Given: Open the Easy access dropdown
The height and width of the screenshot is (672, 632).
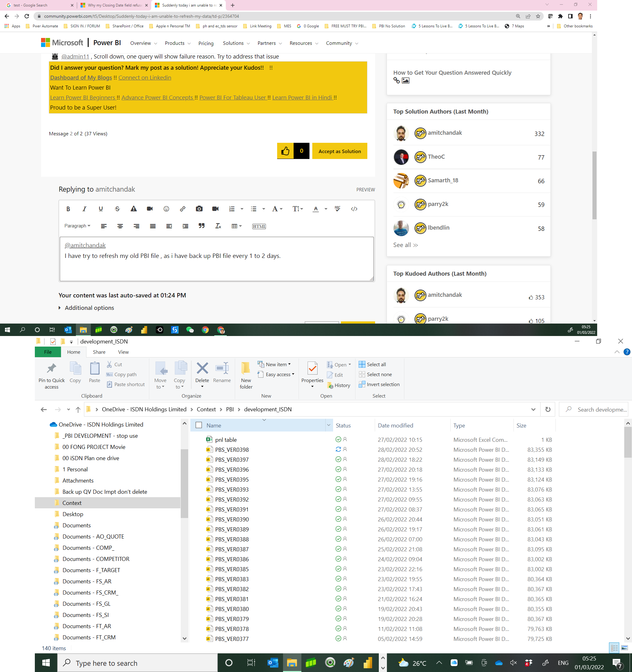Looking at the screenshot, I should pos(276,375).
